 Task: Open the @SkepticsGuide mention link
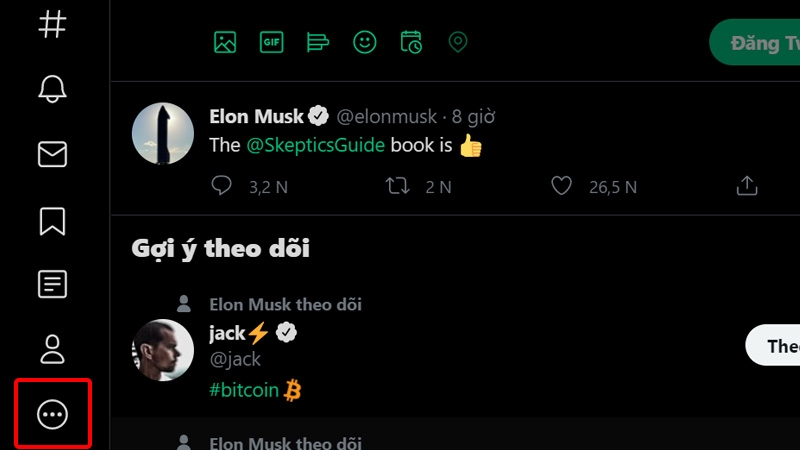coord(315,145)
